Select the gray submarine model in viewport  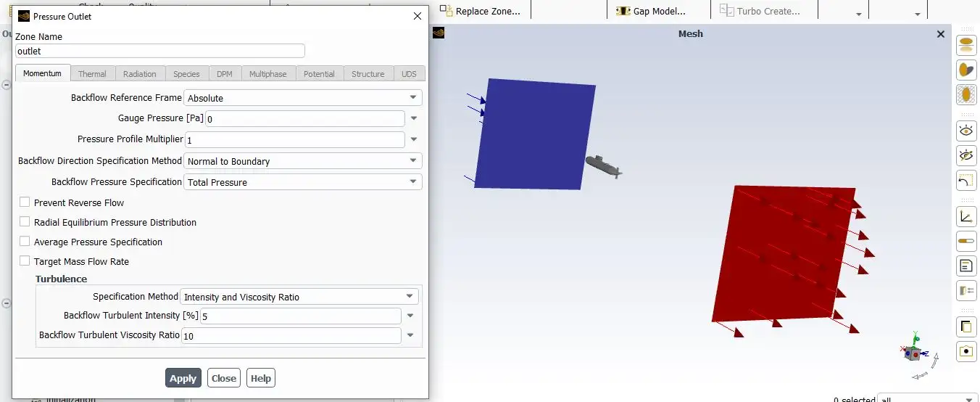click(603, 166)
